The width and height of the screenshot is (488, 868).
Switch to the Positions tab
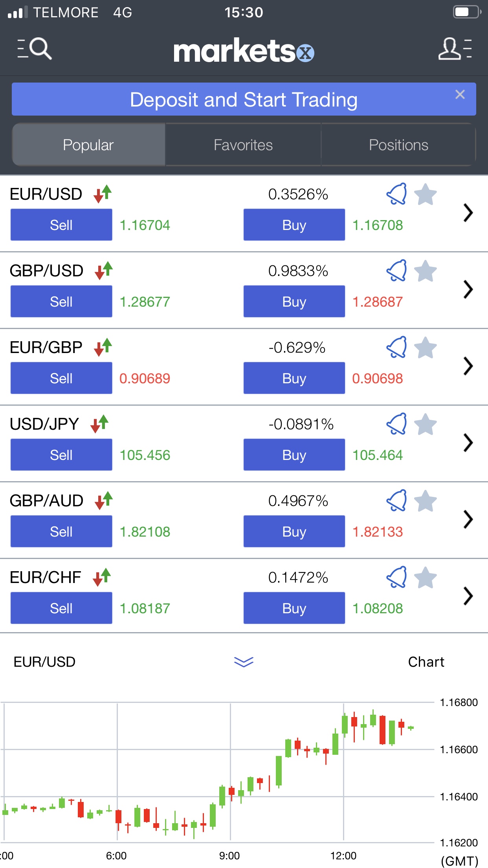tap(398, 145)
